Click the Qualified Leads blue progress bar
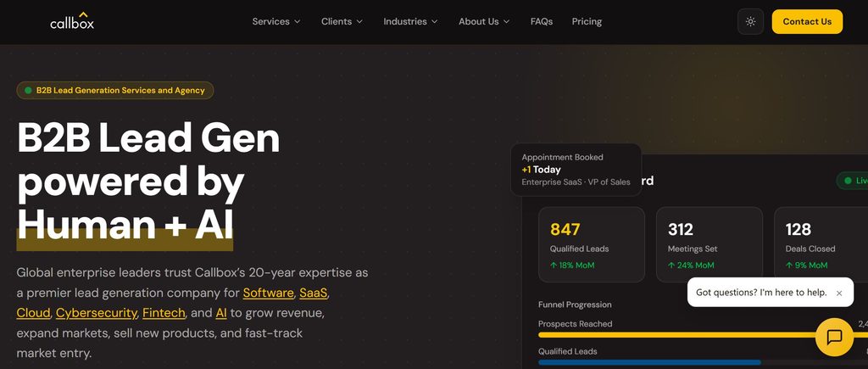 (x=649, y=362)
